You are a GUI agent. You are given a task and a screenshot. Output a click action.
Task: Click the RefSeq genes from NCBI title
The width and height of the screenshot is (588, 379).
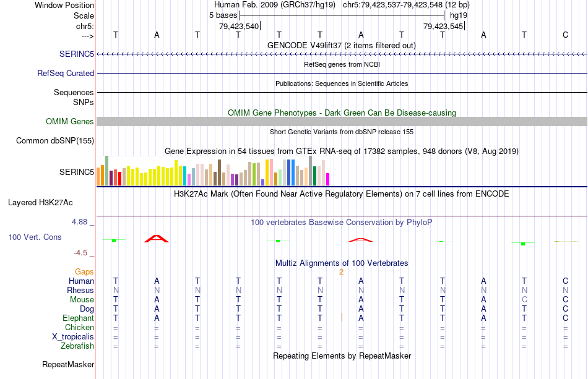(342, 64)
